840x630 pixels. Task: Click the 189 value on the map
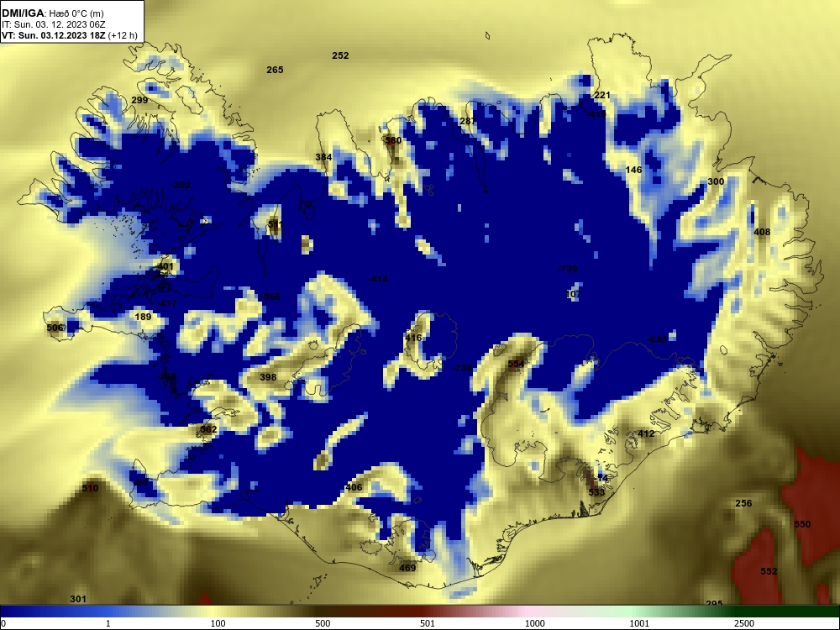tap(143, 318)
